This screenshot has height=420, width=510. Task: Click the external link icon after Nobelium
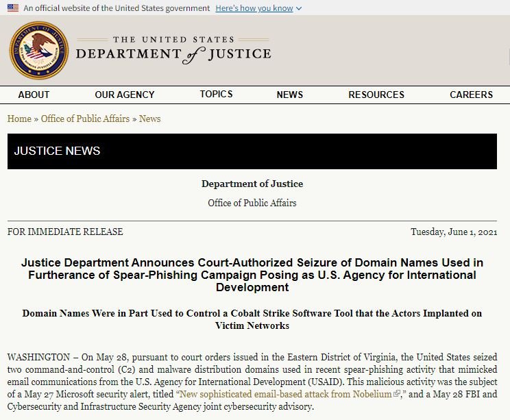point(396,394)
